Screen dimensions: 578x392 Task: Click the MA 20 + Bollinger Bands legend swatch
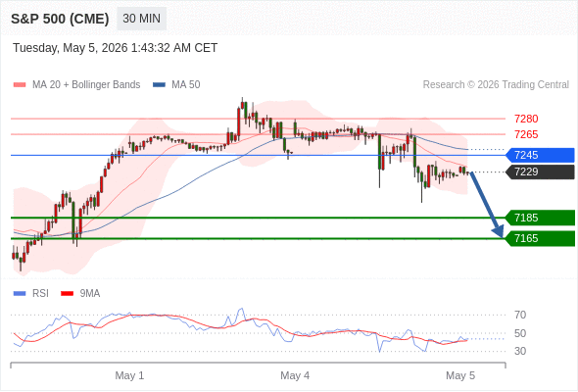[20, 85]
